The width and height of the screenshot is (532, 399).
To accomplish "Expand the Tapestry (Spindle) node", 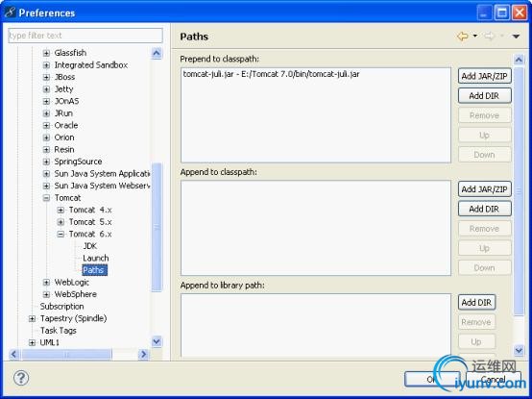I will [32, 318].
